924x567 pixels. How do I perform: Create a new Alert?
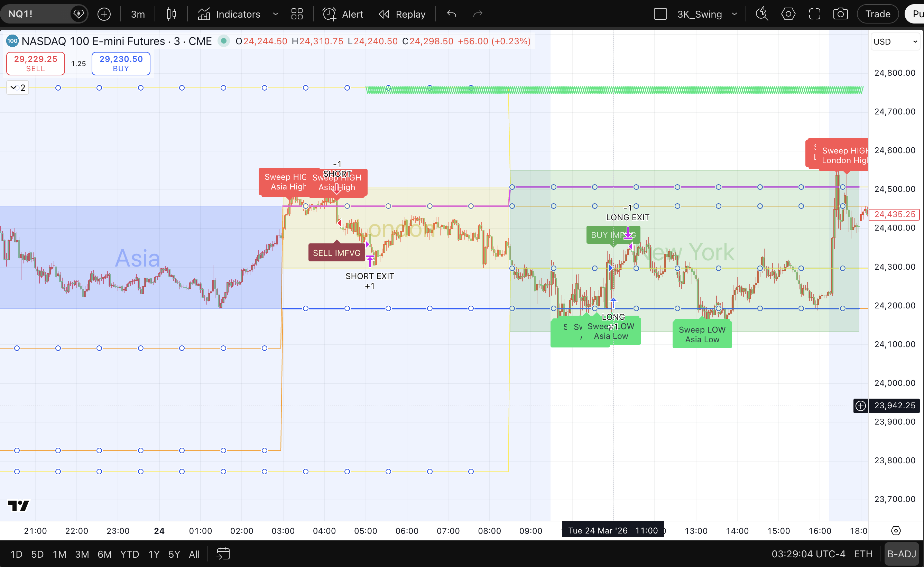(343, 14)
